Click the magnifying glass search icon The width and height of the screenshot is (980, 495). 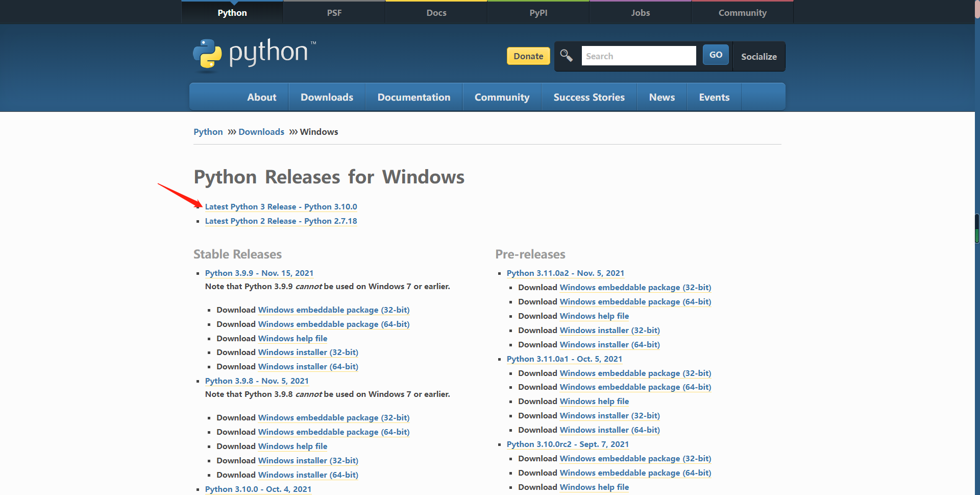[x=566, y=55]
